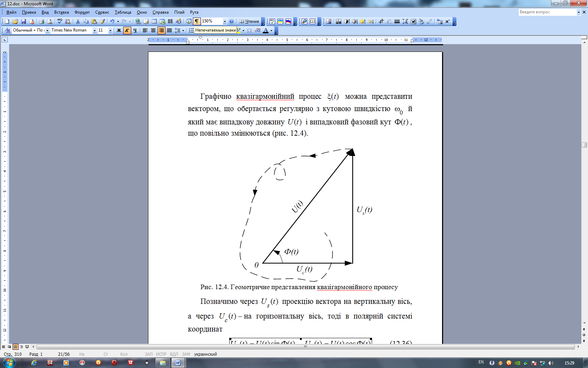Screen dimensions: 588x368
Task: Open the font size 11 dropdown
Action: coord(110,30)
